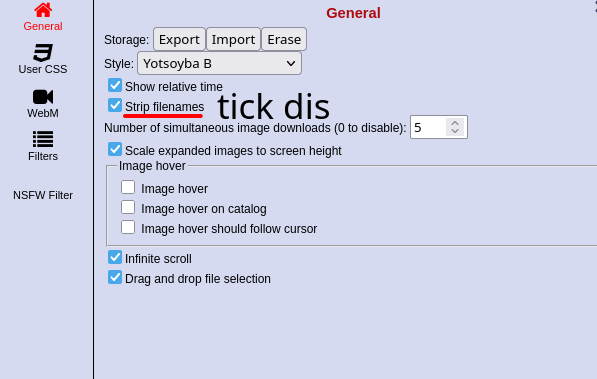The width and height of the screenshot is (597, 379).
Task: Open the General section via house icon
Action: pos(43,10)
